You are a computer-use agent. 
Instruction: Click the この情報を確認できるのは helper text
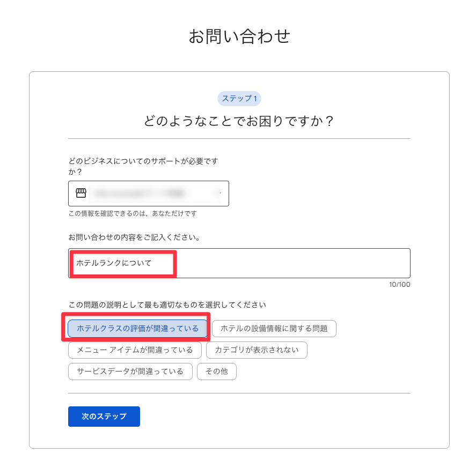133,213
